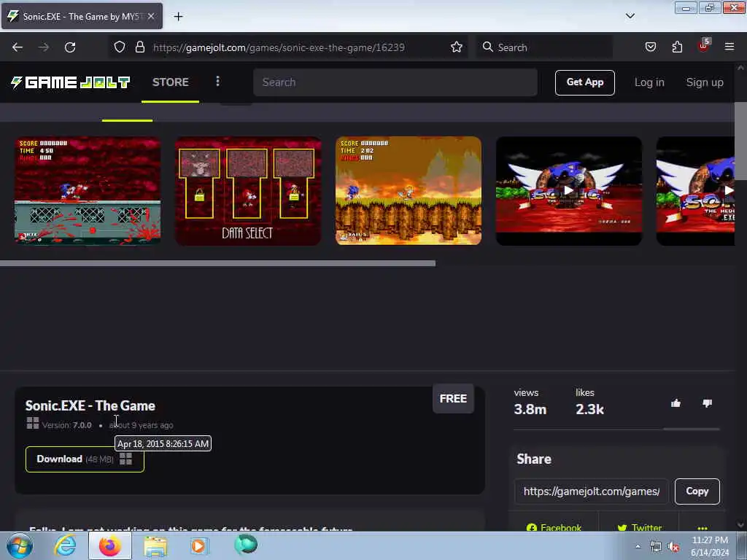Click the Save to Pocket icon

tap(650, 47)
